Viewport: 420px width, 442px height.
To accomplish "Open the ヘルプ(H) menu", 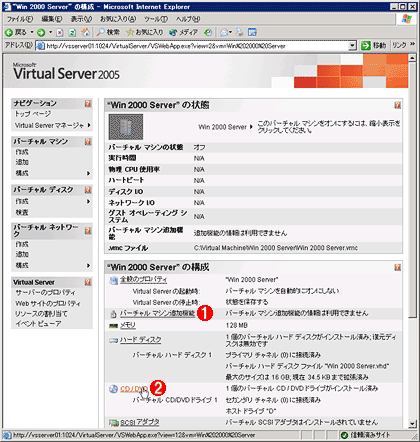I will [x=188, y=19].
